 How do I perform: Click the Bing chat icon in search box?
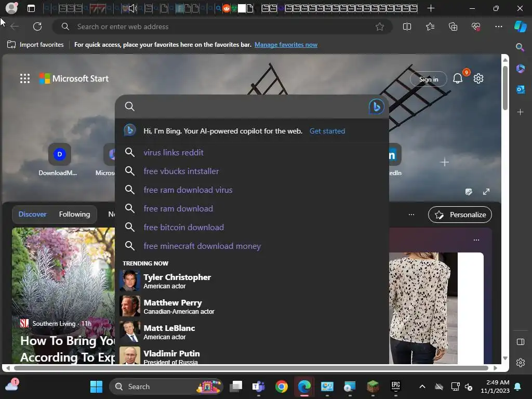click(x=376, y=107)
